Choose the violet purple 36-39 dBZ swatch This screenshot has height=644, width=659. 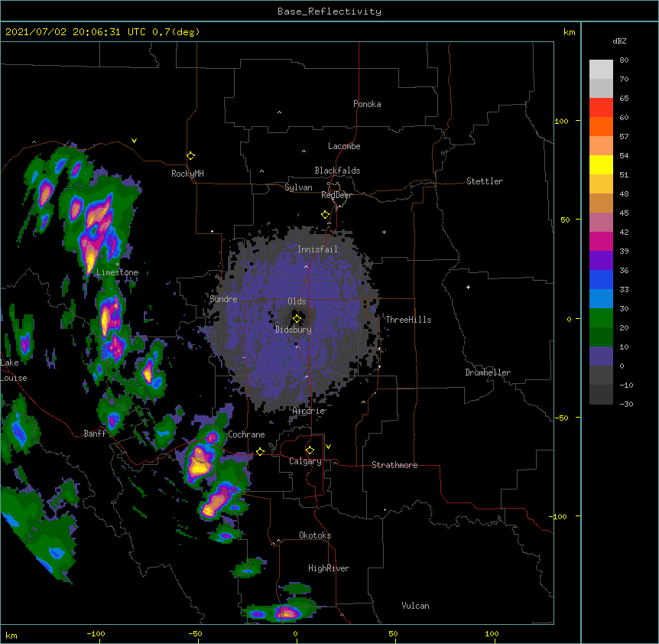click(x=601, y=261)
